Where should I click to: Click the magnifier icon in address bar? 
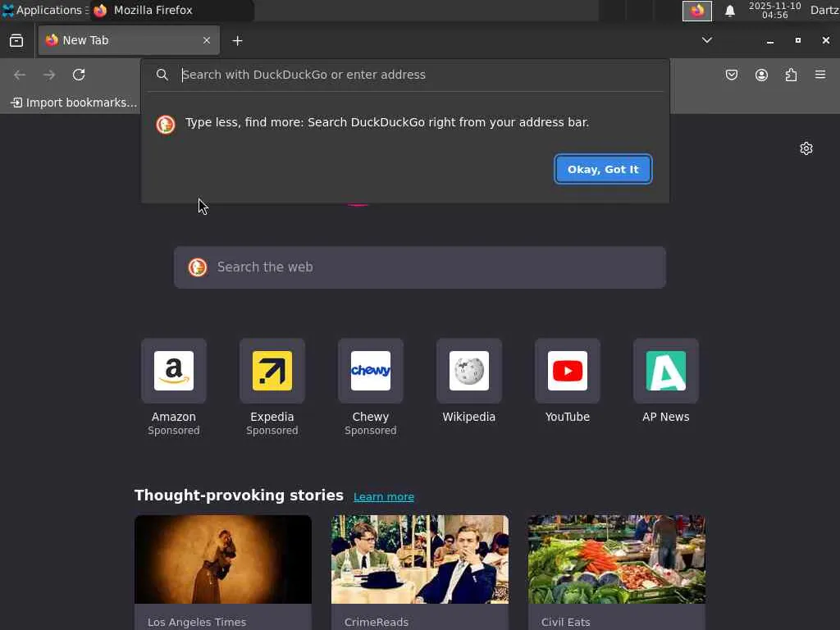click(x=162, y=75)
